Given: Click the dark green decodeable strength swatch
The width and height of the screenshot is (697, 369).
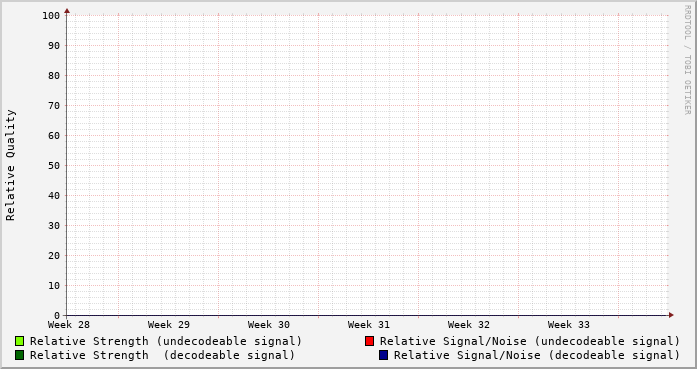Looking at the screenshot, I should point(19,355).
